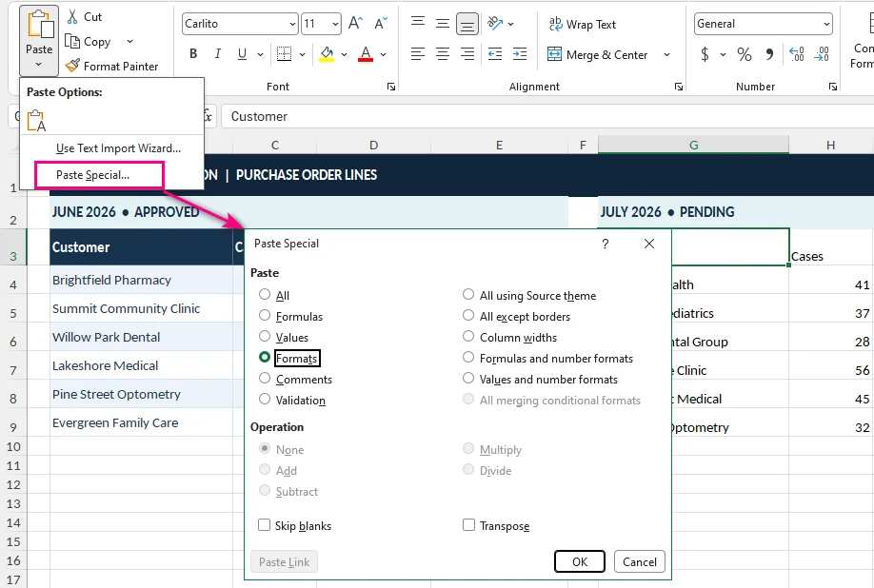Activate the Format Painter brush

click(x=72, y=66)
